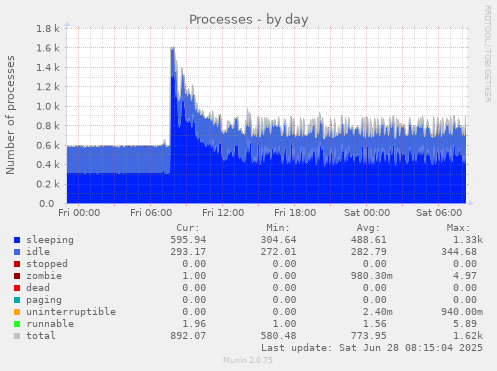Viewport: 497px width, 371px height.
Task: Click the 'Sat 00:00' x-axis label
Action: pyautogui.click(x=367, y=213)
